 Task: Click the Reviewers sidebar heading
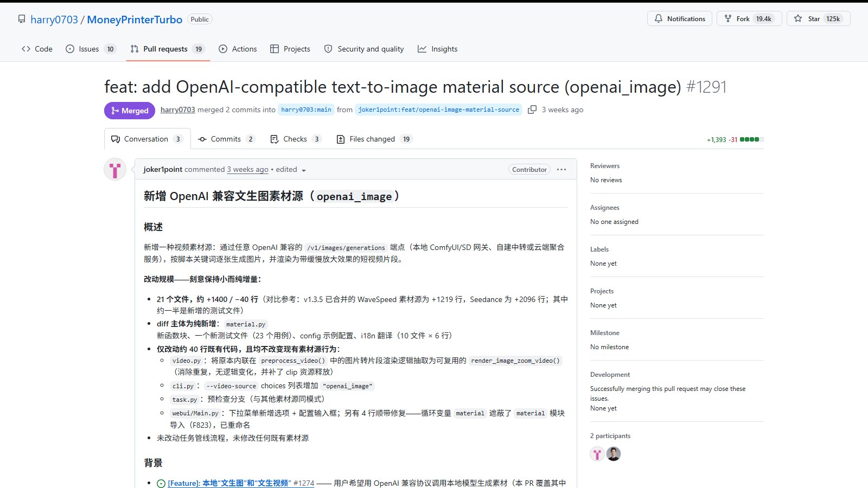[x=605, y=166]
